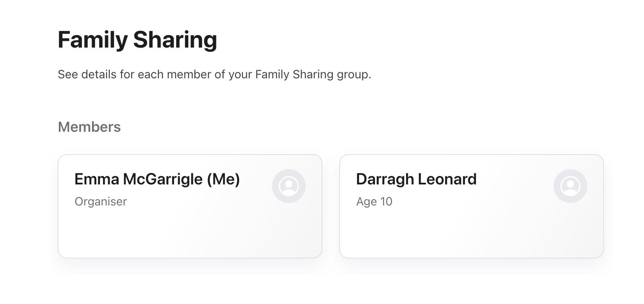Screen dimensions: 644x304
Task: Click the Organiser role label
Action: tap(101, 202)
